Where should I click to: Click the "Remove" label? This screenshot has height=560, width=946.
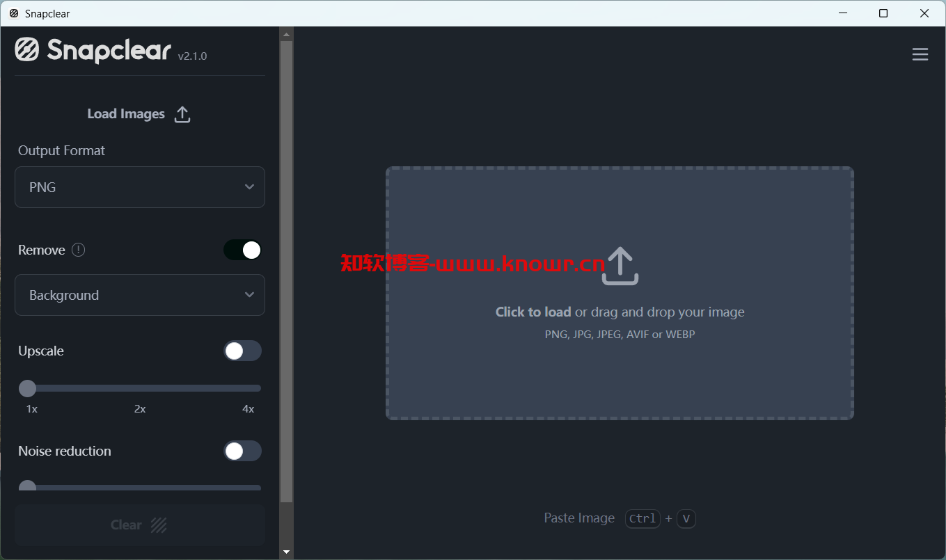[x=42, y=250]
